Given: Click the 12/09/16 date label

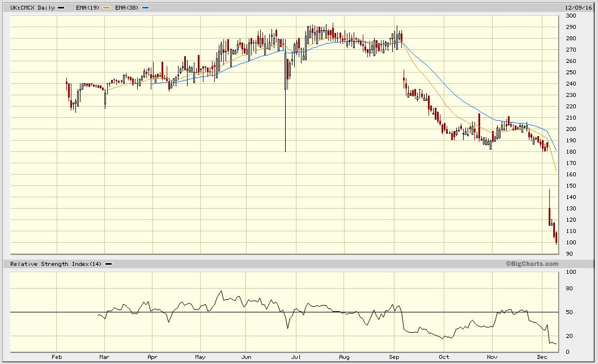Looking at the screenshot, I should point(579,7).
